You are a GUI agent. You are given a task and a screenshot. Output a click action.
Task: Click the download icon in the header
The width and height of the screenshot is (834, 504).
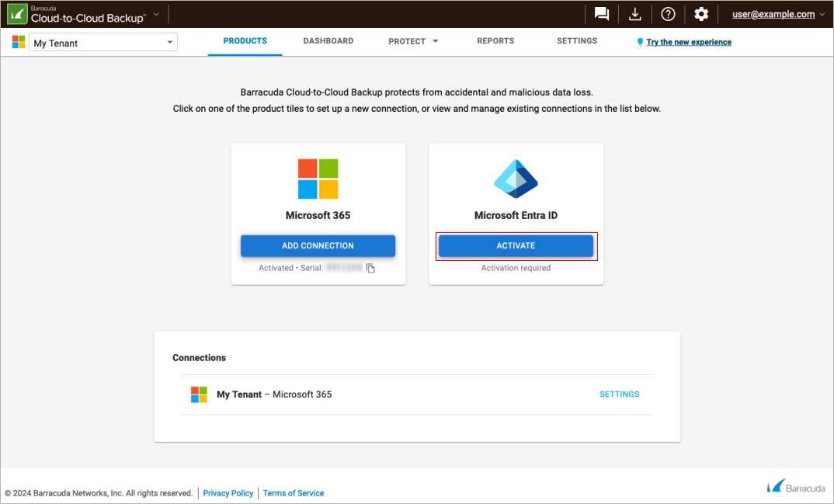[634, 13]
